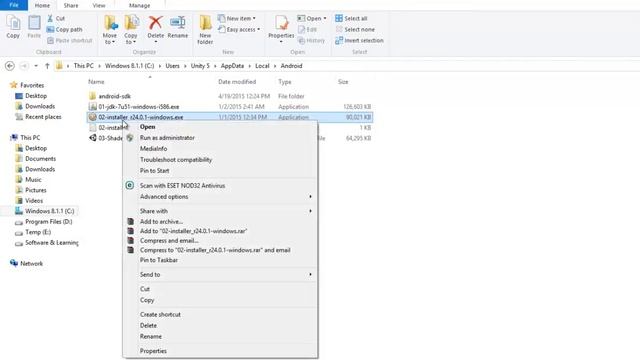Open the New item dropdown

[x=237, y=18]
